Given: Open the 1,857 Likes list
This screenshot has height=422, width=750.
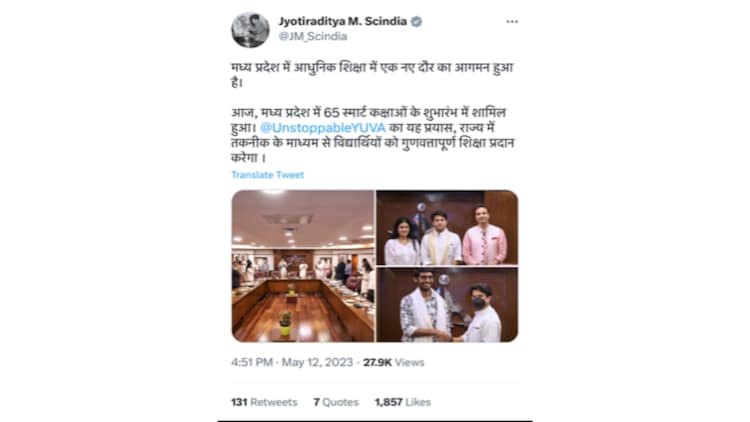Looking at the screenshot, I should coord(403,402).
